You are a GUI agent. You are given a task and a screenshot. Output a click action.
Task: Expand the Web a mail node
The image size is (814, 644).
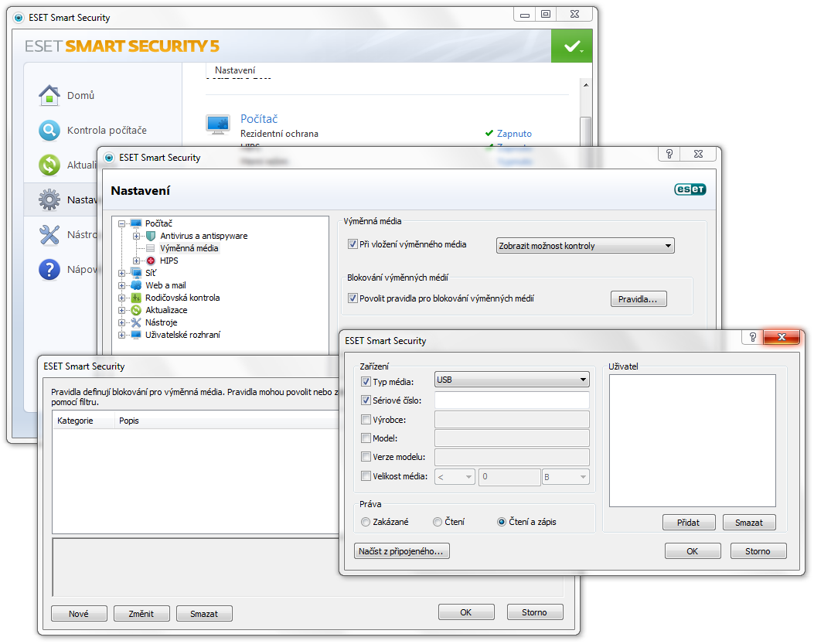(x=121, y=285)
